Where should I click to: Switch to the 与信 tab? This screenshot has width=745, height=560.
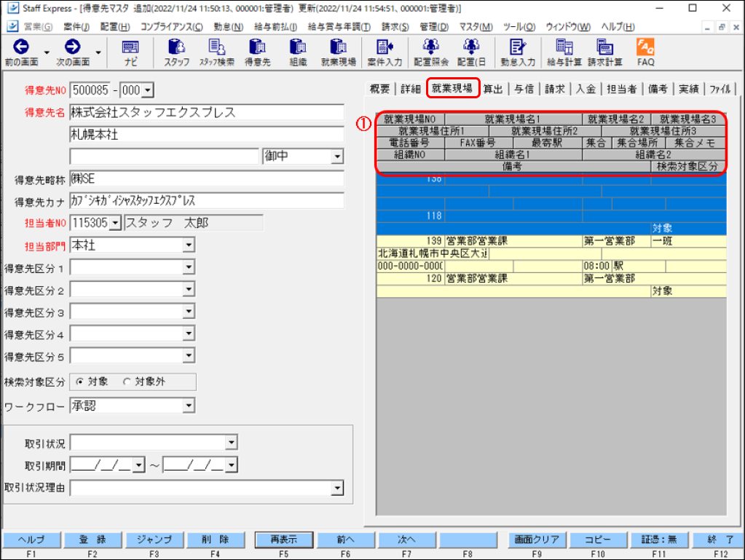coord(524,89)
